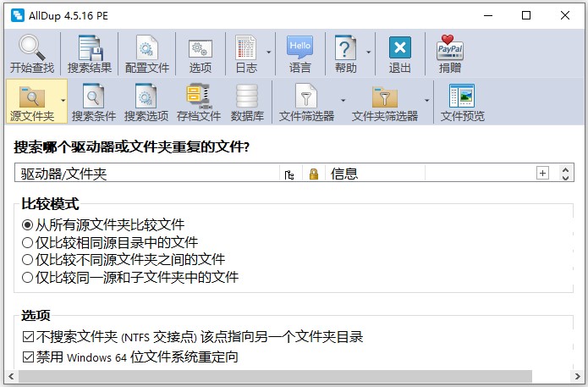Open the File Preview (文件预览) icon
The height and width of the screenshot is (387, 588).
(x=462, y=102)
